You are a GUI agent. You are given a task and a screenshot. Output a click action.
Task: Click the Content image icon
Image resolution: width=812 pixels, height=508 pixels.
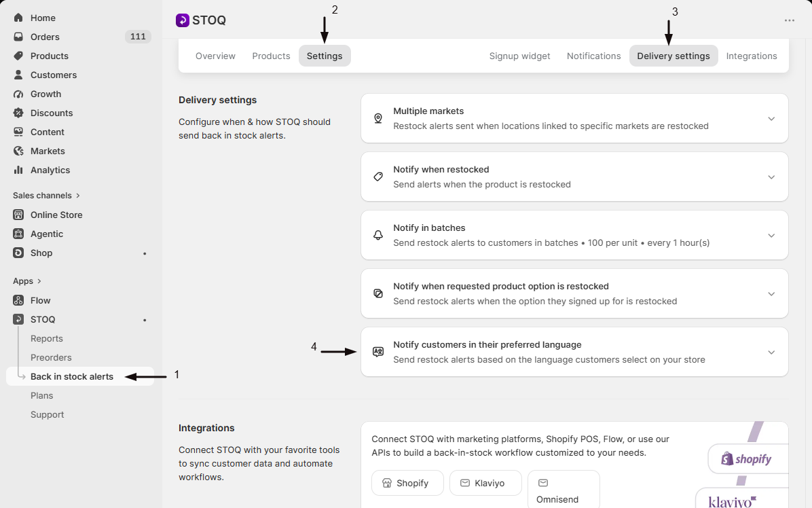(x=18, y=132)
